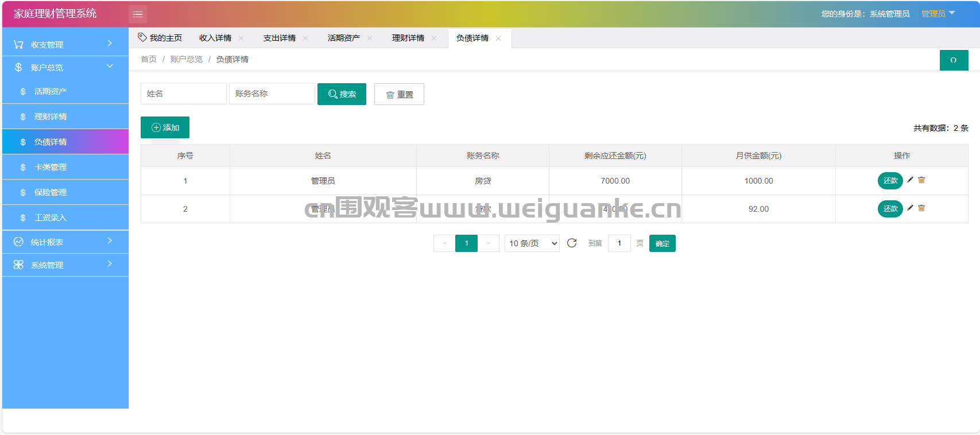Go to the previous page arrow
Screen dimensions: 980x435
(x=444, y=243)
